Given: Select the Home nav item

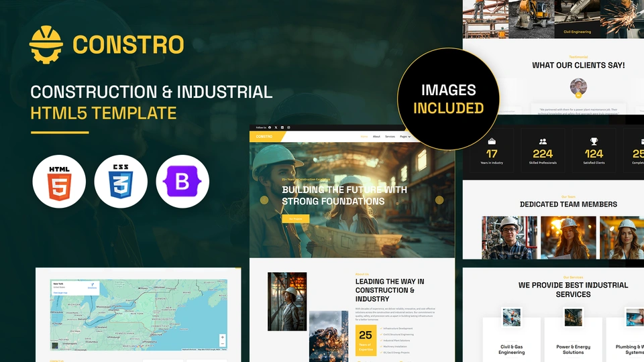Looking at the screenshot, I should point(364,137).
